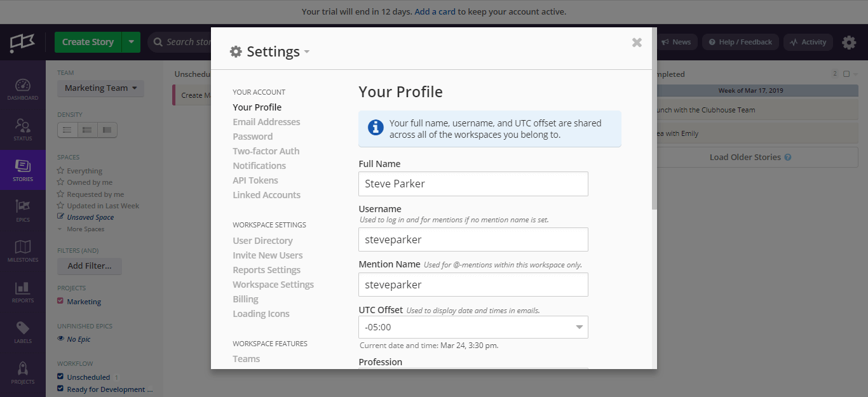
Task: Select Your Profile in settings menu
Action: [257, 107]
